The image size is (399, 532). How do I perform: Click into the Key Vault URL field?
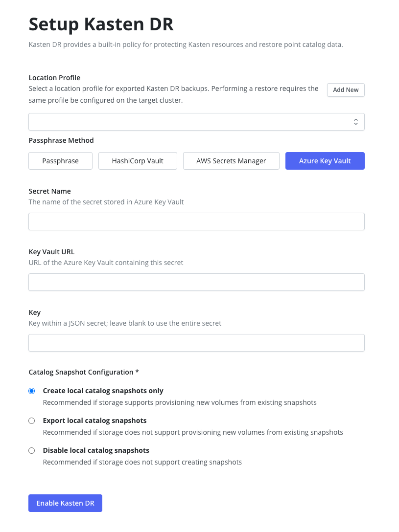click(x=196, y=282)
